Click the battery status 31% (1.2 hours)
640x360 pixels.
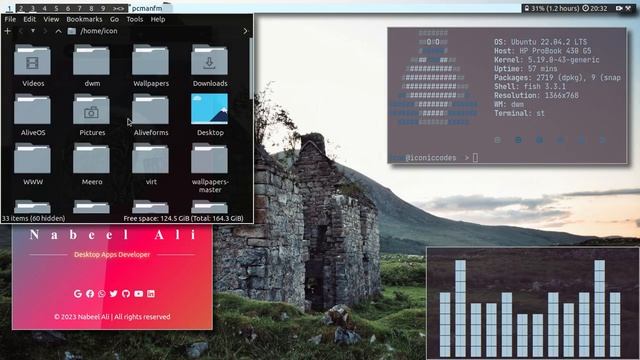(551, 8)
